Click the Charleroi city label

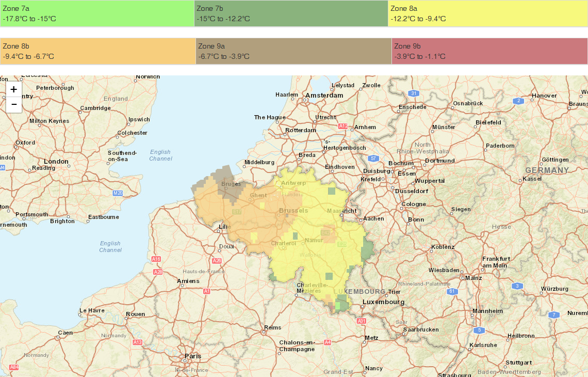(284, 243)
